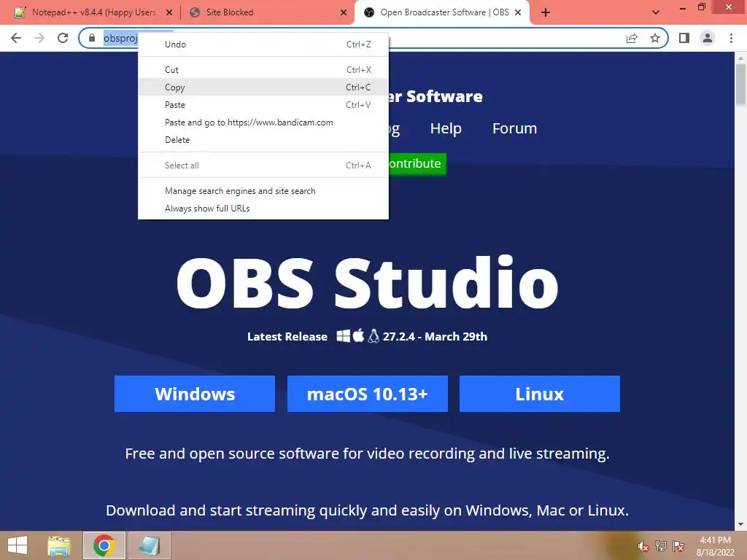The height and width of the screenshot is (560, 747).
Task: Click the page scrollbar down arrow
Action: coord(740,525)
